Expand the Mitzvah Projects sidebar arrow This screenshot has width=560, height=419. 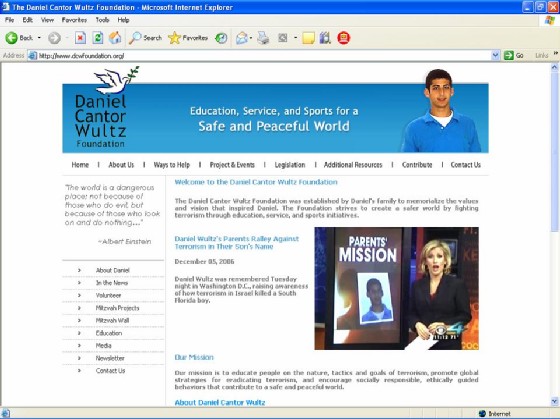coord(79,308)
